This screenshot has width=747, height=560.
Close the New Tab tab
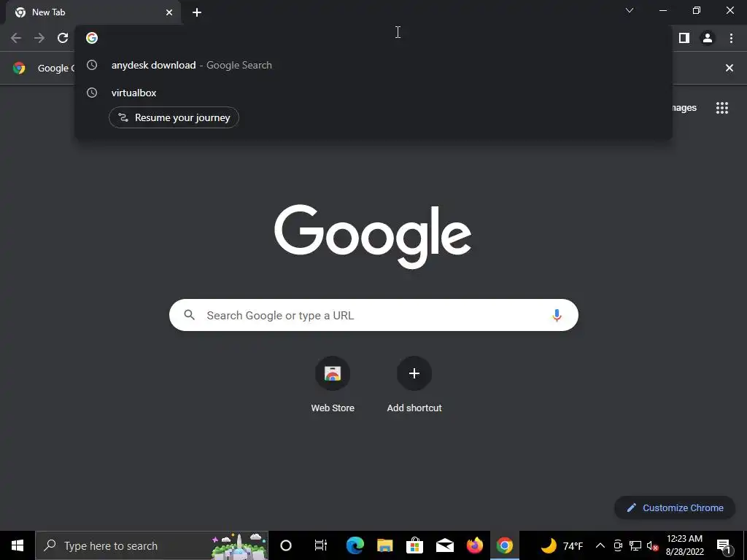(169, 12)
